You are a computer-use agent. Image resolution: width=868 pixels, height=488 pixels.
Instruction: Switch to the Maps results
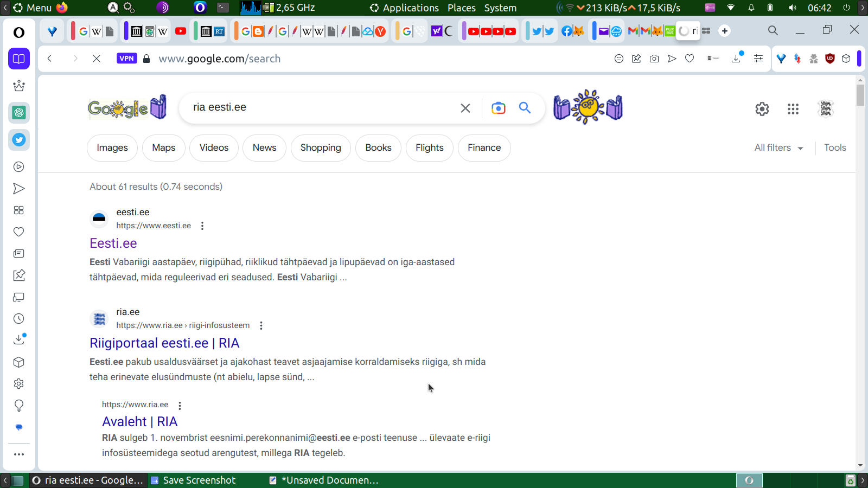click(164, 148)
